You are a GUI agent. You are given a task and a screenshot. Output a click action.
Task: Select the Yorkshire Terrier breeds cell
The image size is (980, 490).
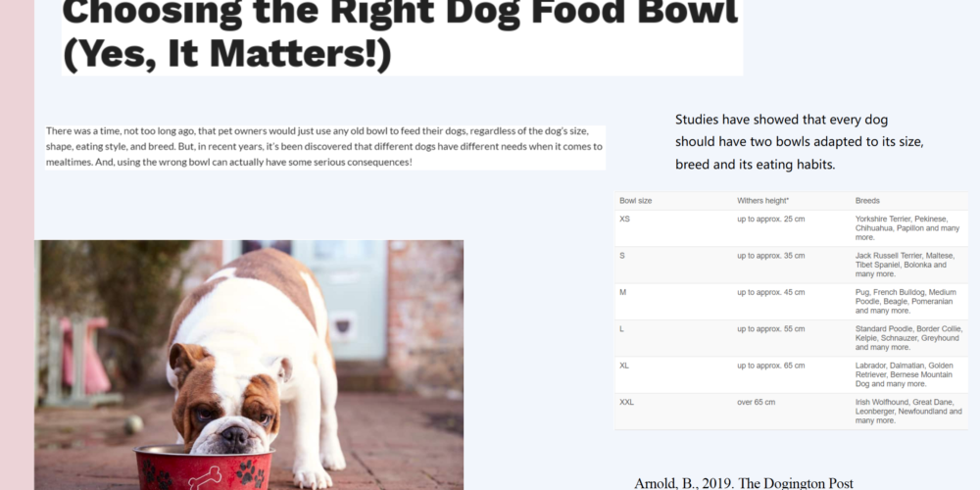pos(907,228)
